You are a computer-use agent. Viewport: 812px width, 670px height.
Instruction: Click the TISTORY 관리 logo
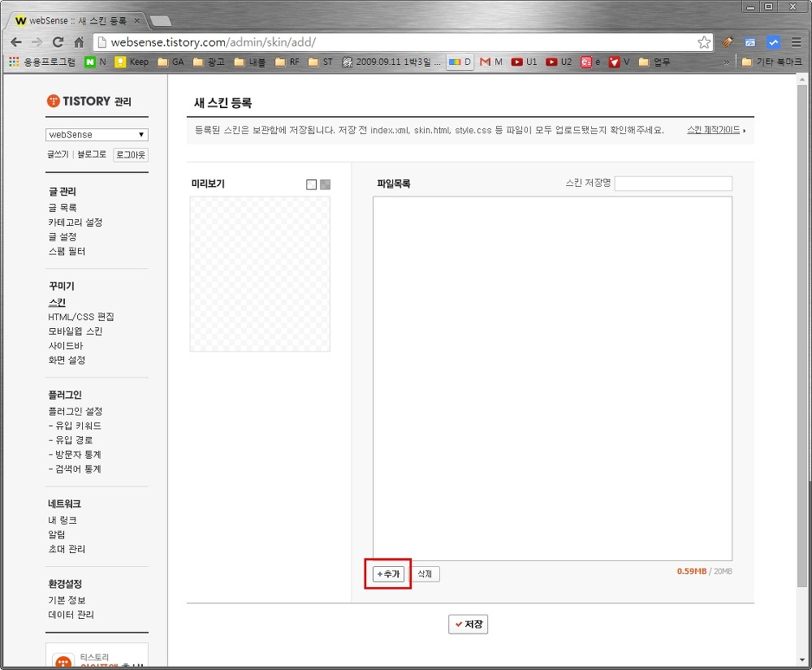(89, 101)
